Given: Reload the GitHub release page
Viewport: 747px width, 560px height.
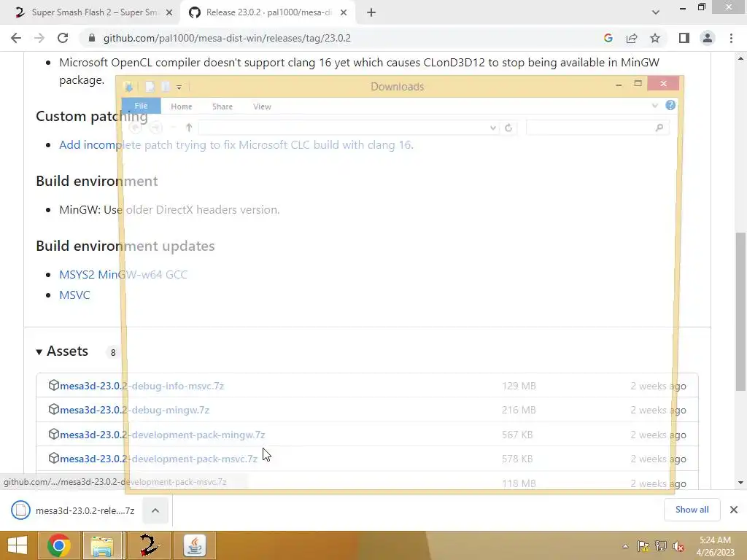Looking at the screenshot, I should coord(63,38).
